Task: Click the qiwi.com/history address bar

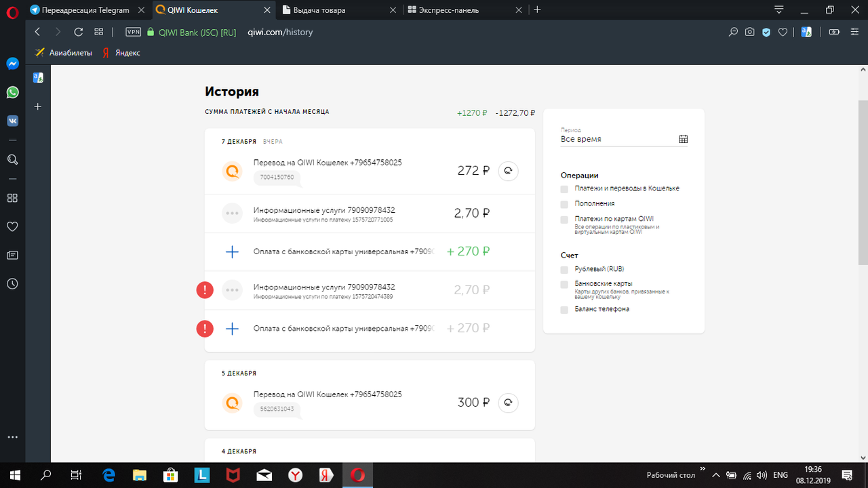Action: click(280, 32)
